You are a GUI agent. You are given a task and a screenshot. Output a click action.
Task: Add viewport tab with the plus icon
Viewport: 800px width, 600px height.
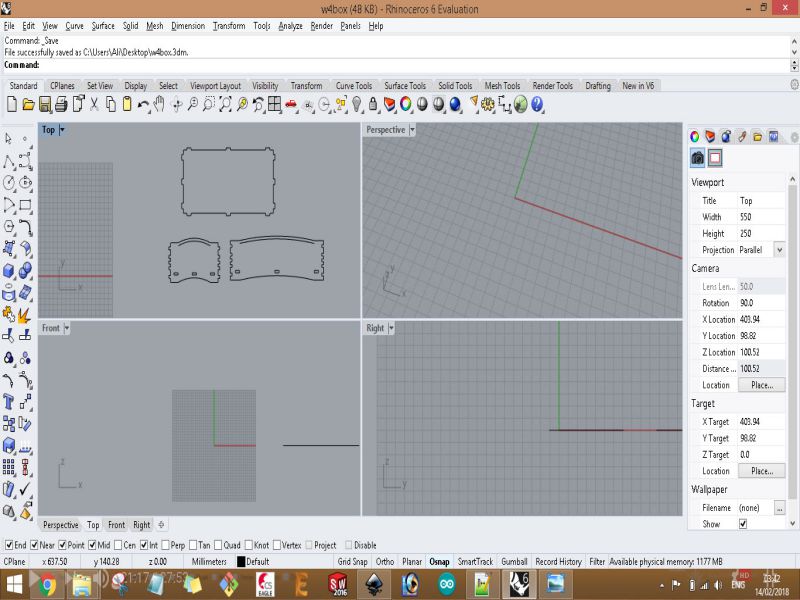click(161, 524)
